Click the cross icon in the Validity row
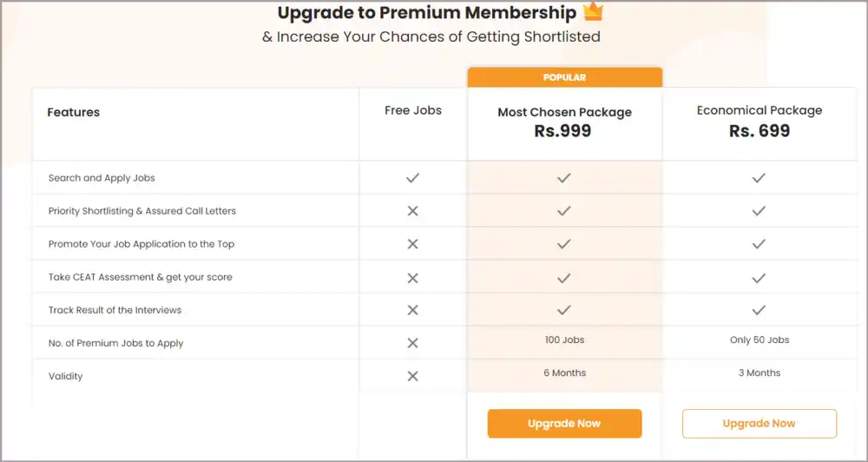This screenshot has height=462, width=868. point(413,376)
